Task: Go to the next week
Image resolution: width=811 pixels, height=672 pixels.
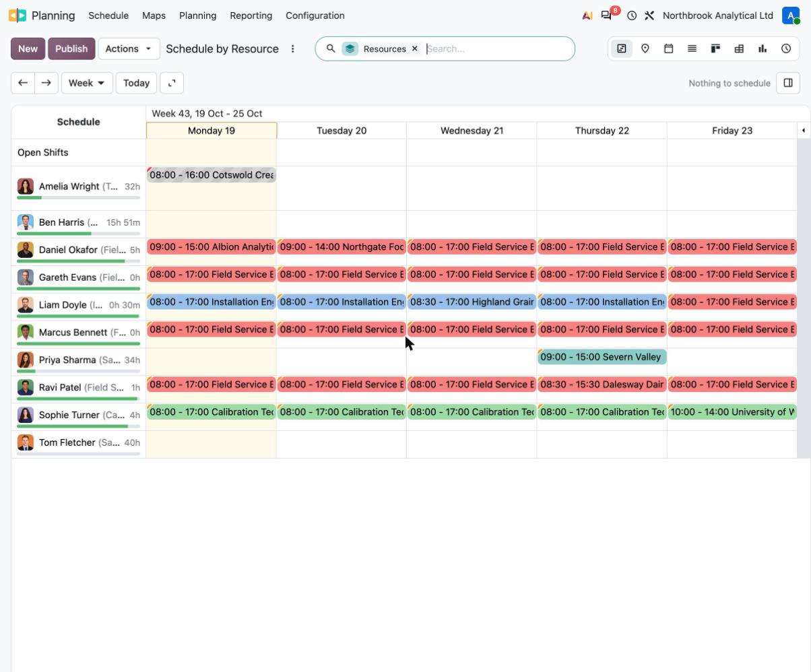Action: pyautogui.click(x=46, y=83)
